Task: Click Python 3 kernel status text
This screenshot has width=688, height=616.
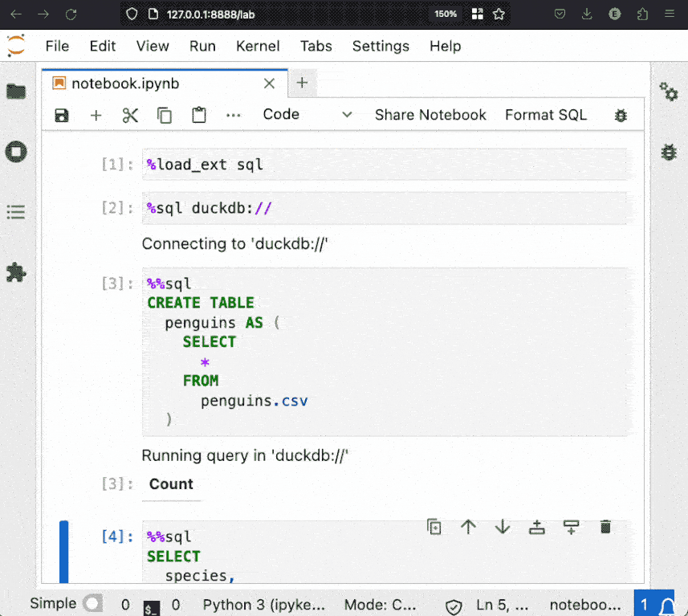Action: 263,605
